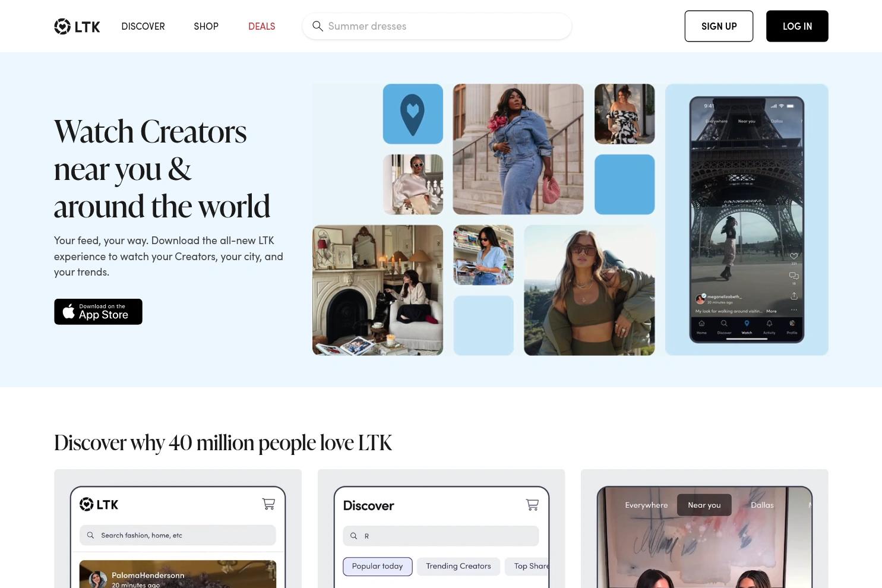
Task: Open the photo of woman in denim outfit
Action: click(x=518, y=149)
